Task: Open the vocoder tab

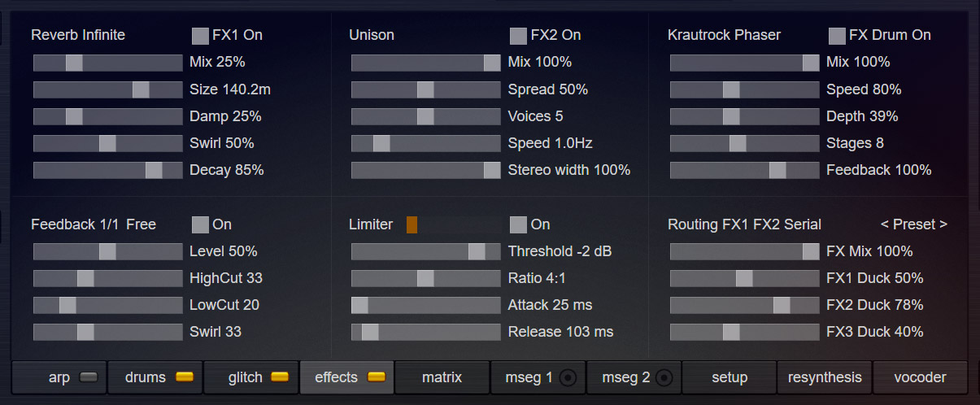Action: pos(920,377)
